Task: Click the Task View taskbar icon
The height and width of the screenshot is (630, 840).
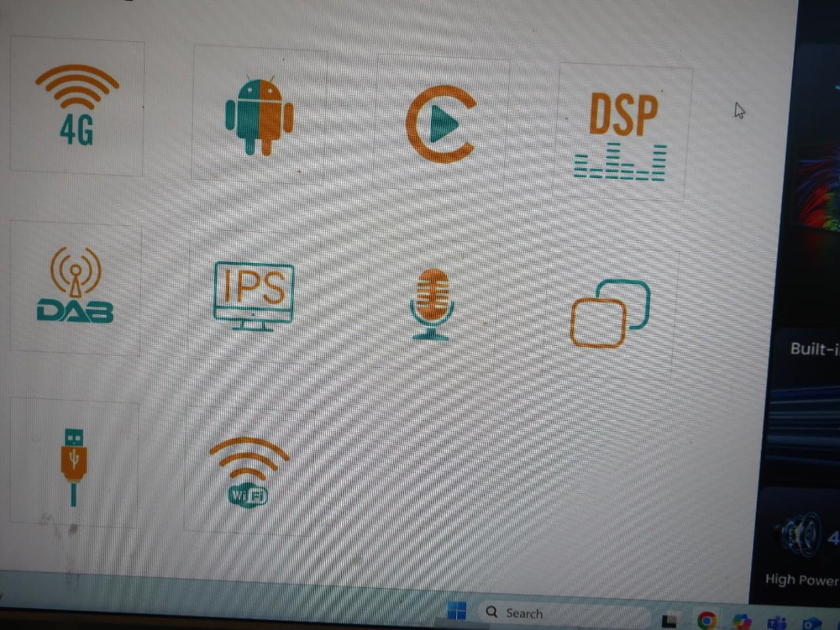Action: pos(670,620)
